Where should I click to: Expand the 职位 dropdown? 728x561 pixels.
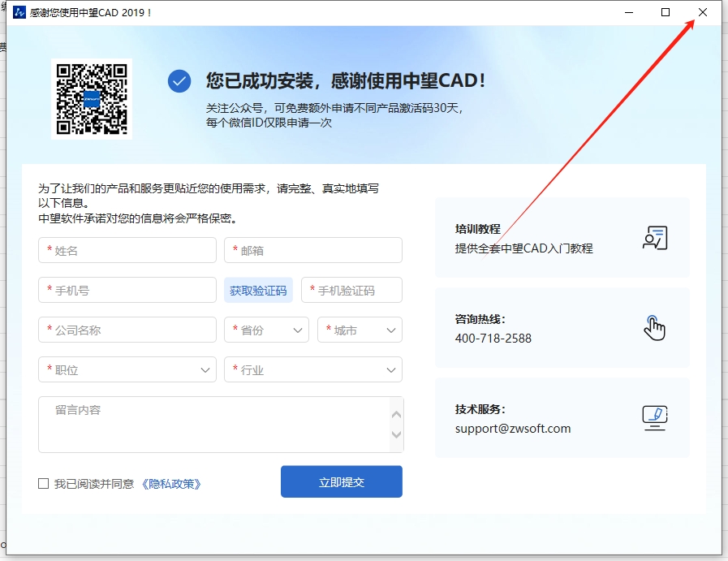tap(127, 370)
